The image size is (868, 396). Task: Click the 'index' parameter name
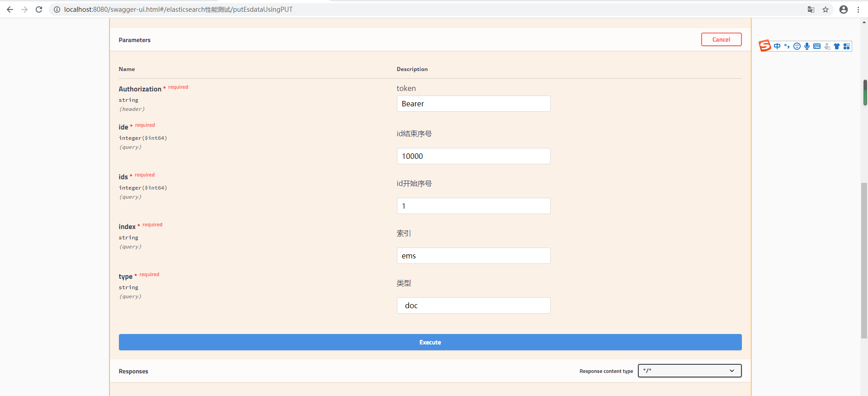pos(127,227)
